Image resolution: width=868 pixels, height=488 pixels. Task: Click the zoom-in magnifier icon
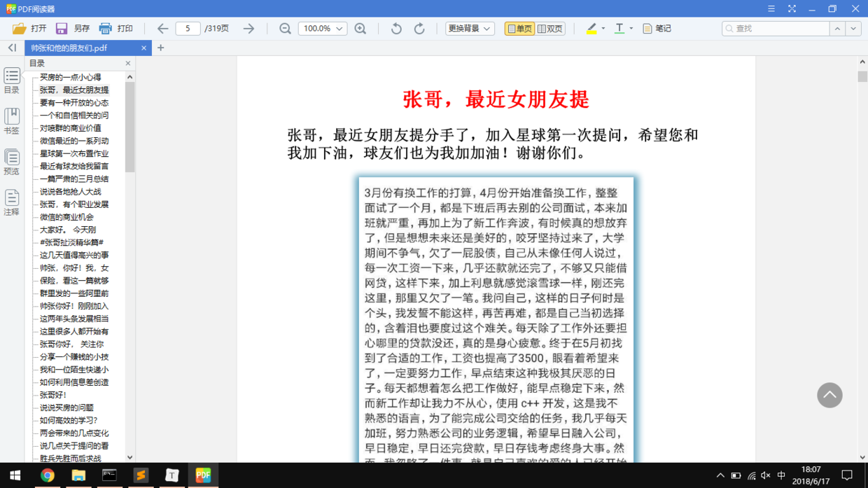[360, 29]
